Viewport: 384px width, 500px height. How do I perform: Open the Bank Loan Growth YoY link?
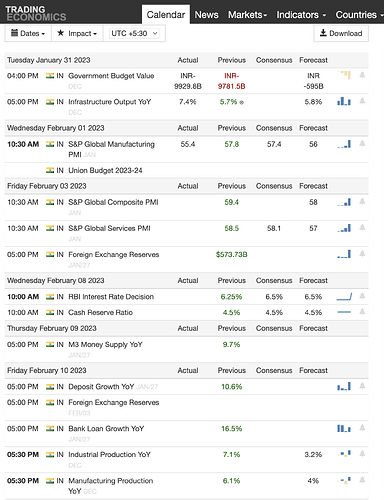106,428
